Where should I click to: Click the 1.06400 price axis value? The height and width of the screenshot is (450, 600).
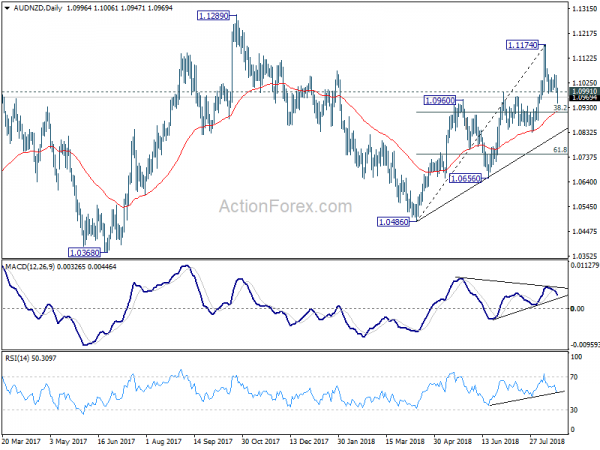tap(583, 182)
